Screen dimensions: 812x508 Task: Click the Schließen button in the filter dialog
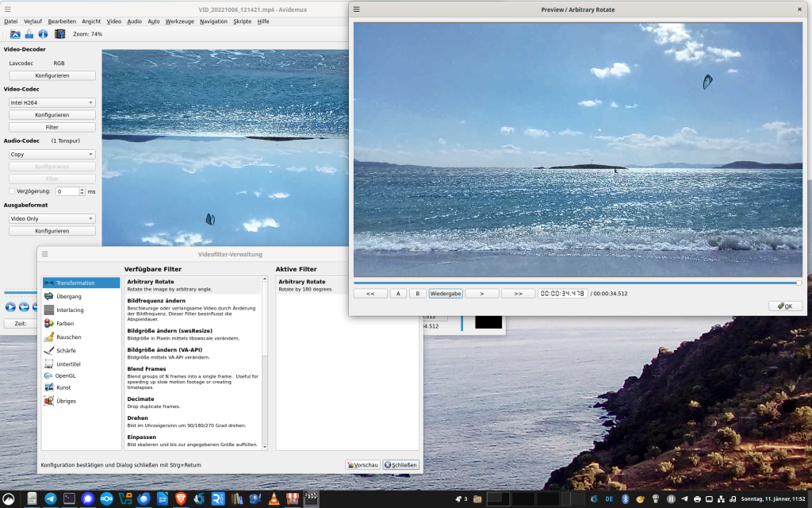pyautogui.click(x=400, y=465)
